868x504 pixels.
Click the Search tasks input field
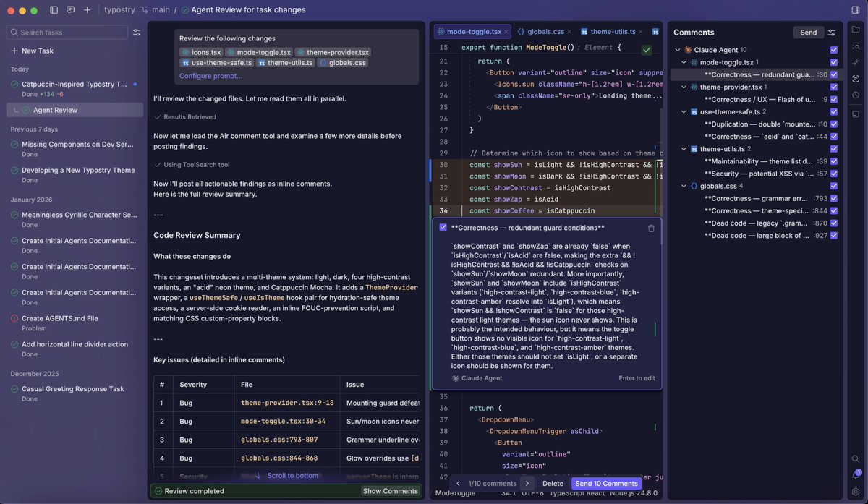tap(68, 33)
